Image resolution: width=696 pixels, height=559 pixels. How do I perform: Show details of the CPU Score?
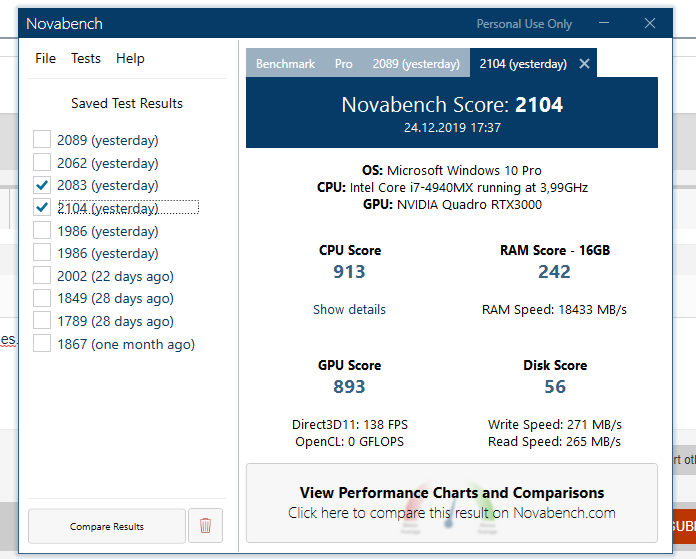coord(349,309)
